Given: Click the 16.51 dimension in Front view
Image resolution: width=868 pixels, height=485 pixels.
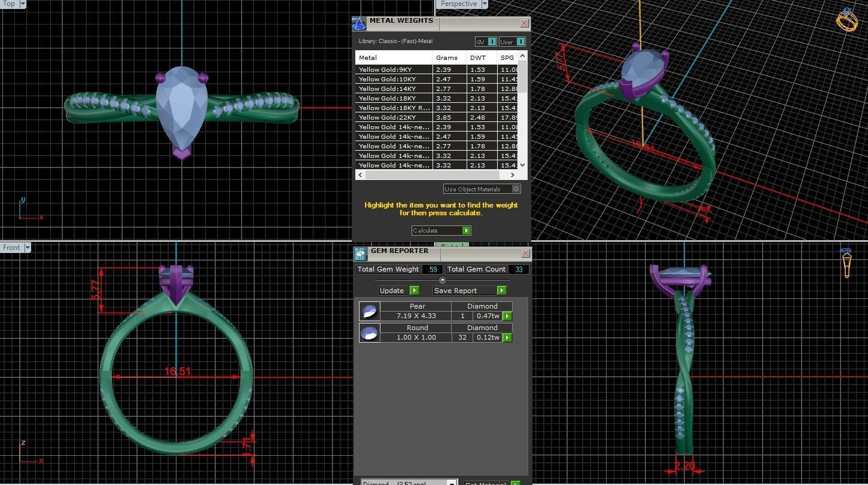Looking at the screenshot, I should click(x=178, y=371).
